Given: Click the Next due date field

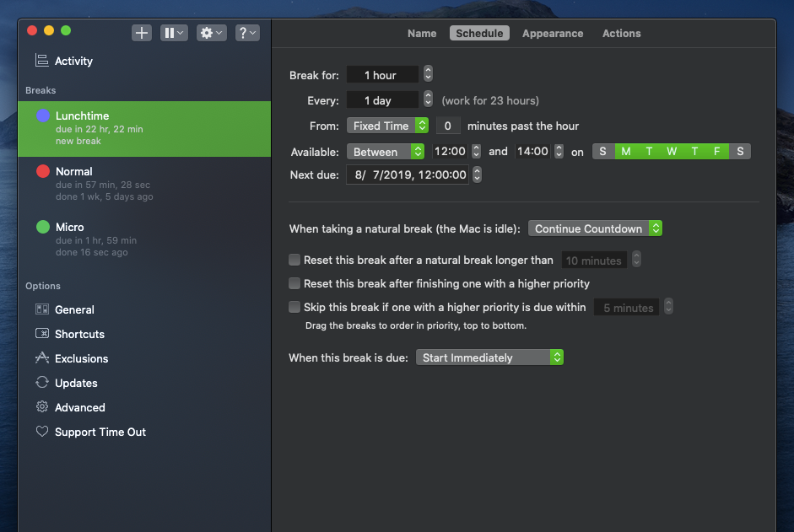Looking at the screenshot, I should 408,175.
